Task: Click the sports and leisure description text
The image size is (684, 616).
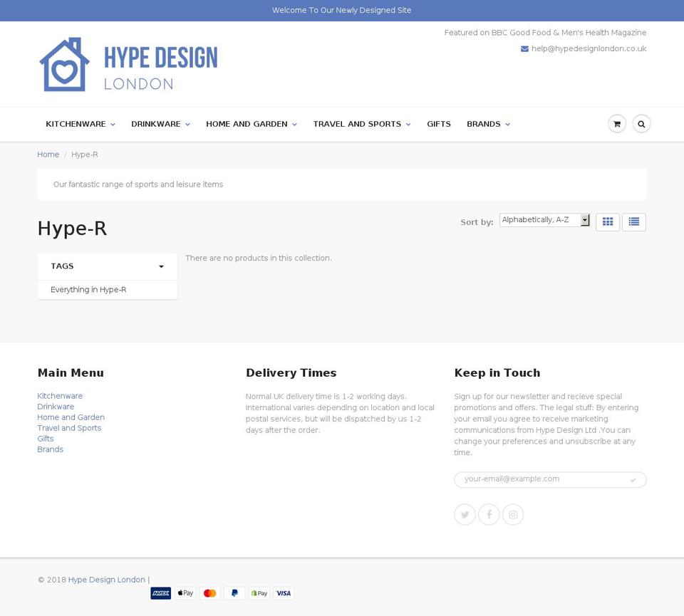Action: pyautogui.click(x=138, y=184)
